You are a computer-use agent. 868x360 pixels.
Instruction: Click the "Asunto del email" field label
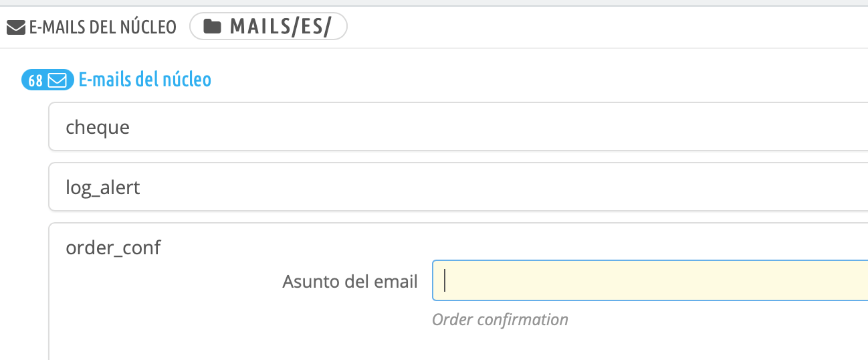click(x=350, y=281)
